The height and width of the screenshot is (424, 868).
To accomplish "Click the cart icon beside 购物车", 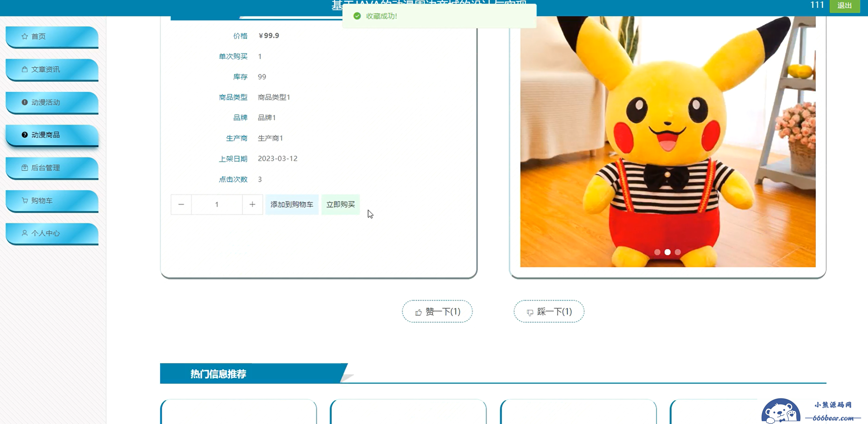I will click(24, 201).
